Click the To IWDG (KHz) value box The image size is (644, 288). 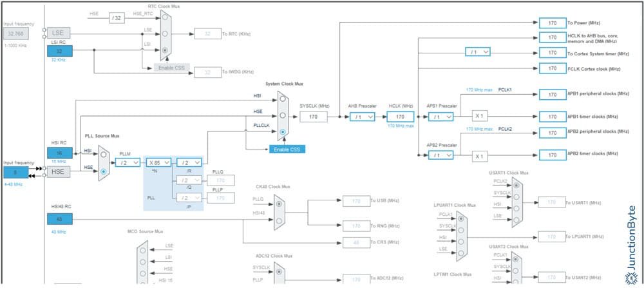207,72
